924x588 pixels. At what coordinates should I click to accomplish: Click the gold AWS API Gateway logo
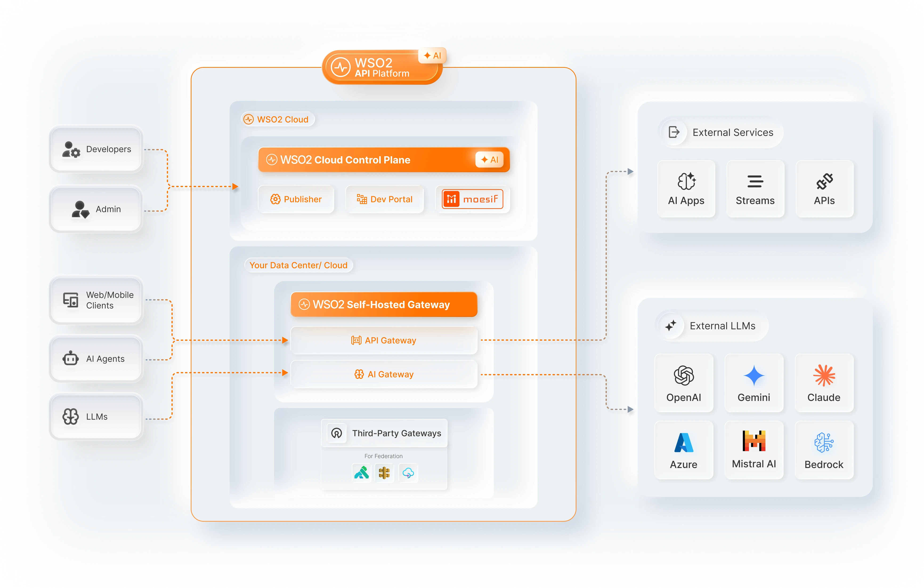(384, 473)
